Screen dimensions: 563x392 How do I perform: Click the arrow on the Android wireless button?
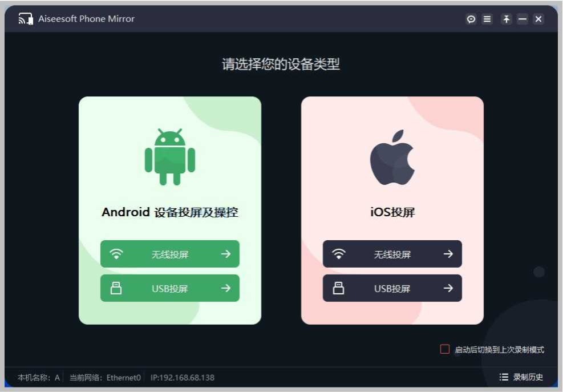[x=226, y=254]
